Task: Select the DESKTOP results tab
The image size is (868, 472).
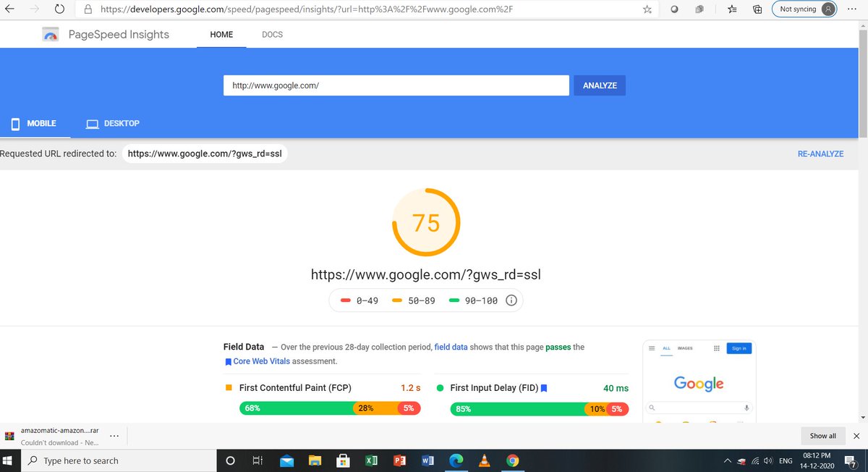Action: (x=113, y=124)
